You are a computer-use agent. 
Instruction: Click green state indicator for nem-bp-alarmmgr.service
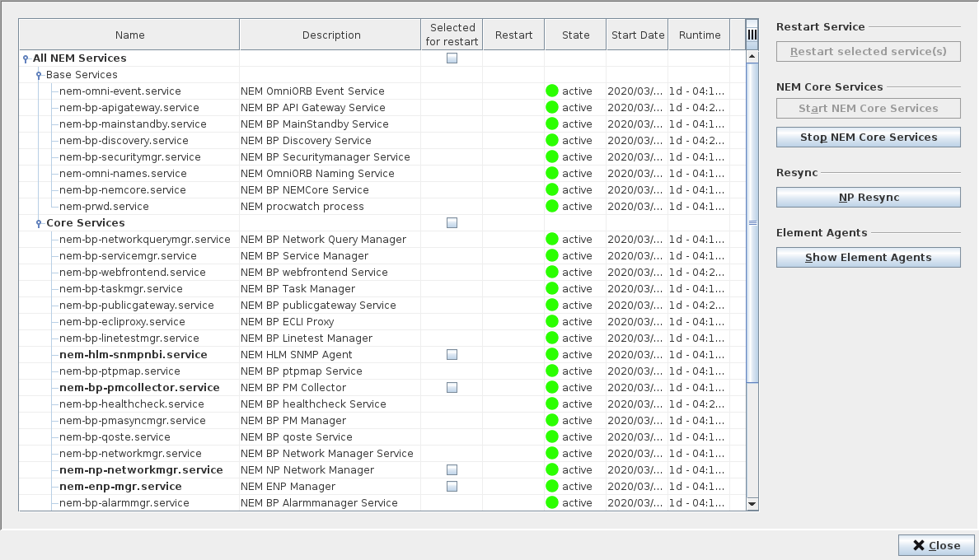[552, 503]
